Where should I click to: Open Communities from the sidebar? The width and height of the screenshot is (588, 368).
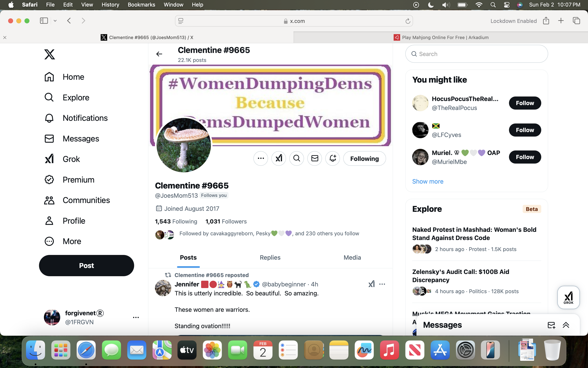tap(77, 200)
